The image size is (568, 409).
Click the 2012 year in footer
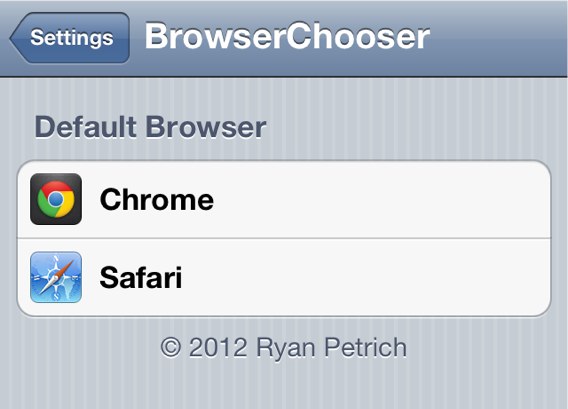[x=218, y=347]
